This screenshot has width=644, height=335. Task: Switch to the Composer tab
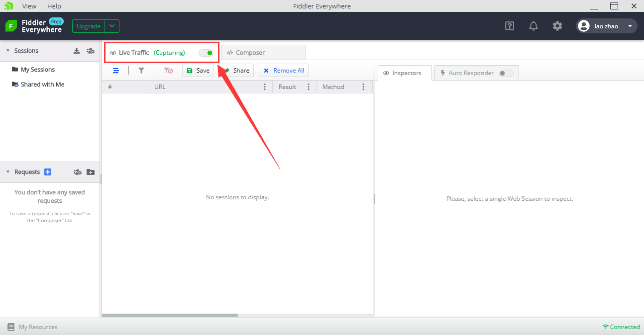264,53
